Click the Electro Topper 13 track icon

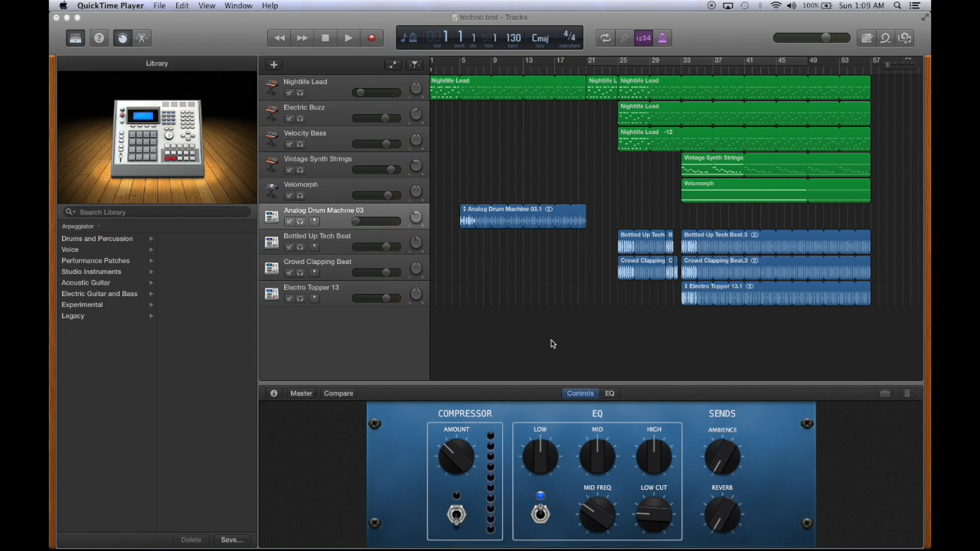tap(271, 293)
